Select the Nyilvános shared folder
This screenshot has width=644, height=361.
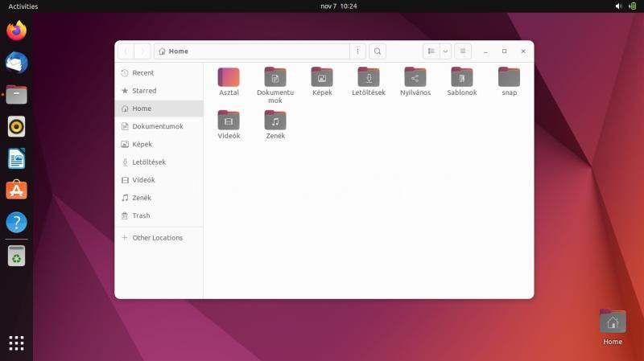(x=415, y=77)
